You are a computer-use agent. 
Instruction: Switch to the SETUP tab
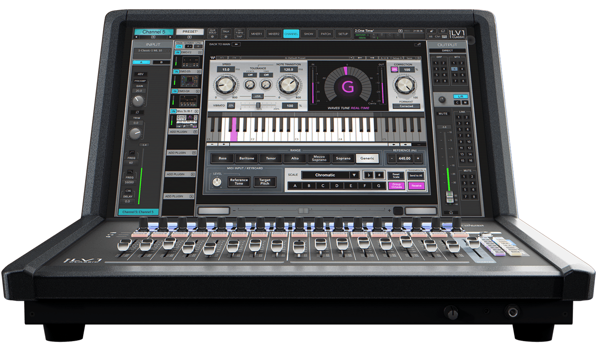(343, 34)
